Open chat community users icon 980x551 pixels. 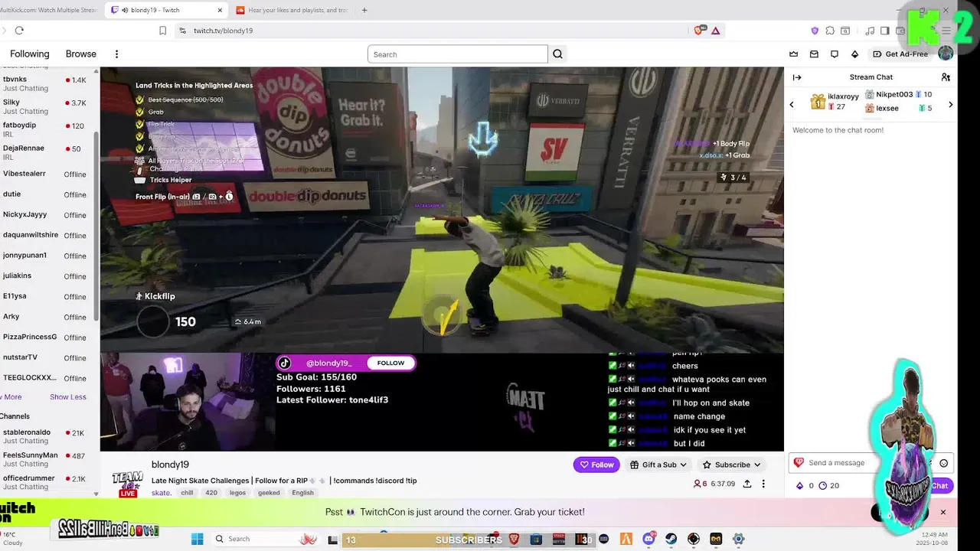946,77
